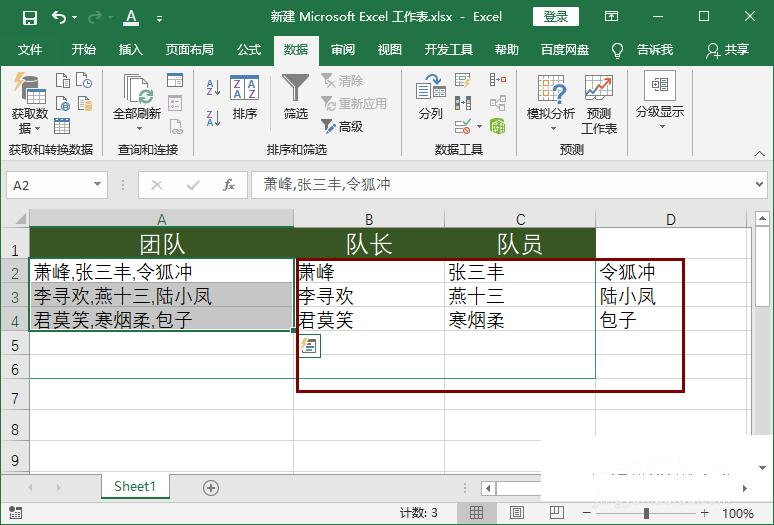Click the fx insert function icon
Screen dimensions: 774x525
228,185
